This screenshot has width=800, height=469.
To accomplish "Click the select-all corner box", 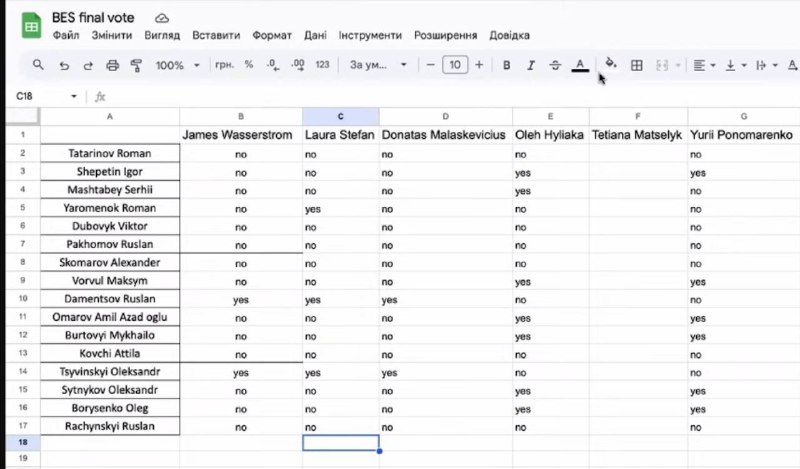I will (22, 116).
